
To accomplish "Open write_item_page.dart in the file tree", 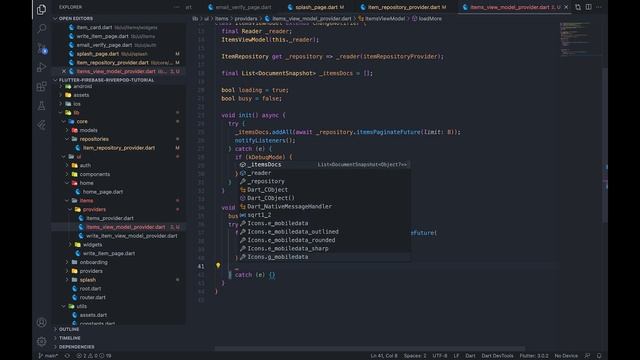I will pos(109,253).
